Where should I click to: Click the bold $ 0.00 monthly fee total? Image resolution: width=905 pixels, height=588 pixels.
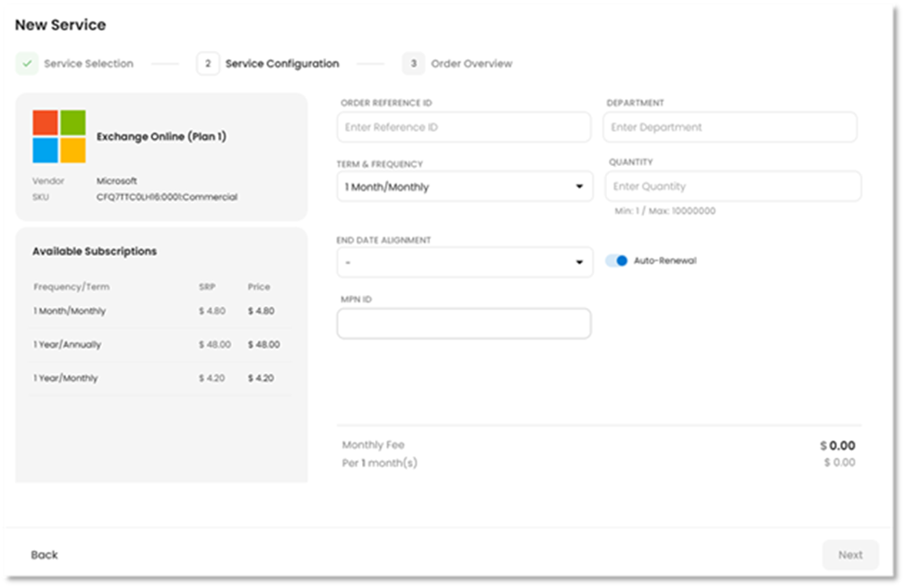click(x=837, y=445)
